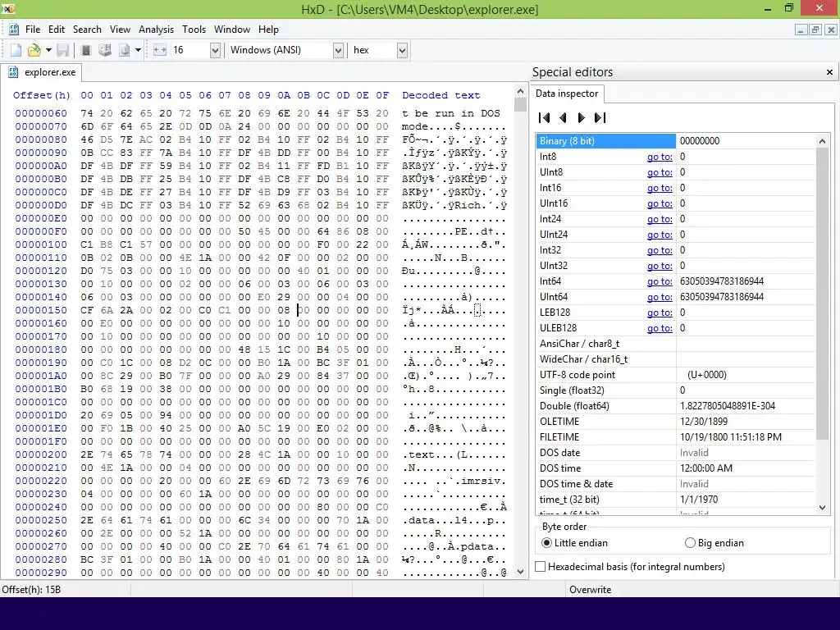
Task: Click the Decoded text column header
Action: [x=441, y=95]
